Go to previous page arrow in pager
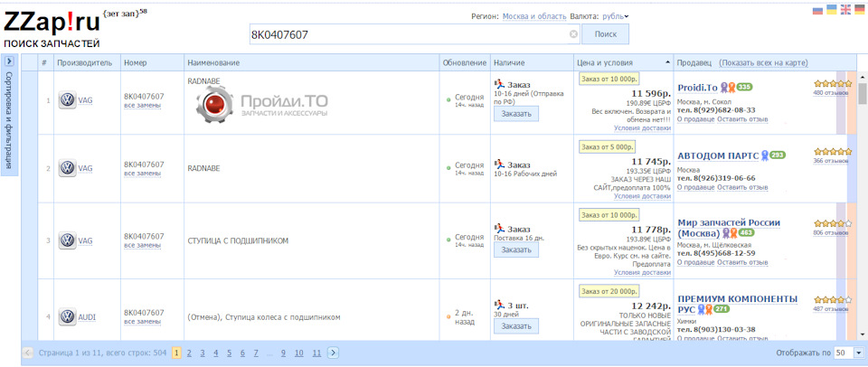Screen dimensions: 868x367 [28, 352]
